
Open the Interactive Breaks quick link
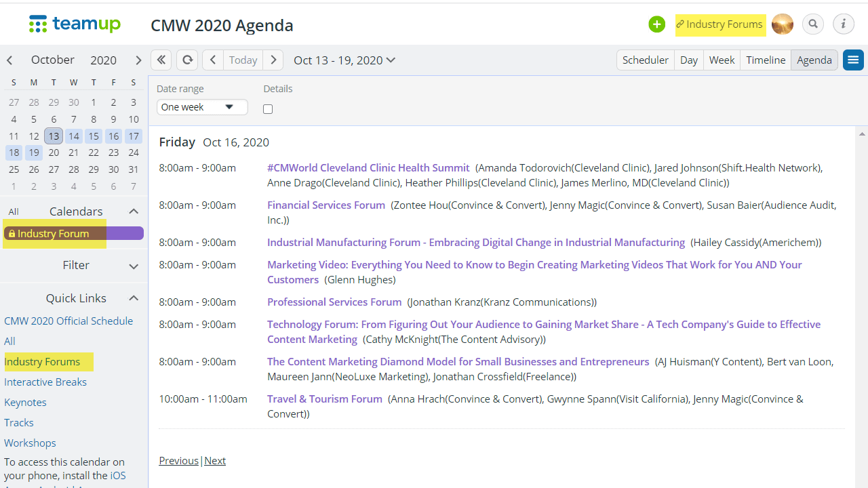[x=45, y=382]
